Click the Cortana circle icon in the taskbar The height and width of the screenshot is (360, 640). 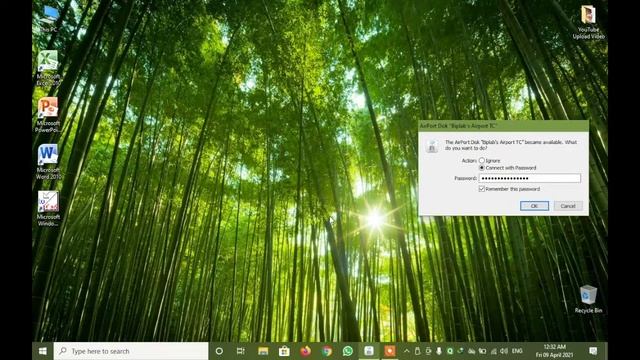(x=219, y=351)
